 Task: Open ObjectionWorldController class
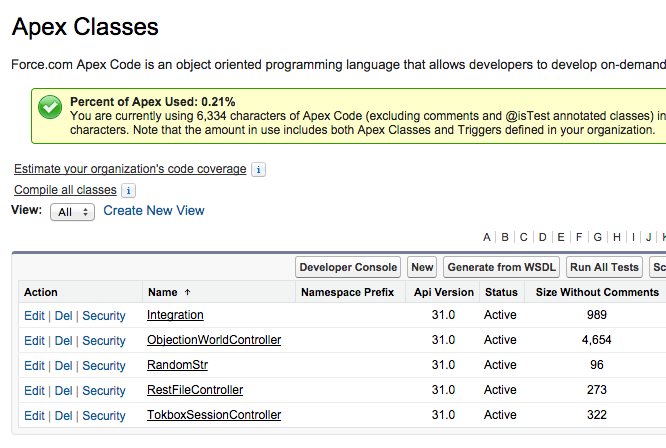coord(214,340)
